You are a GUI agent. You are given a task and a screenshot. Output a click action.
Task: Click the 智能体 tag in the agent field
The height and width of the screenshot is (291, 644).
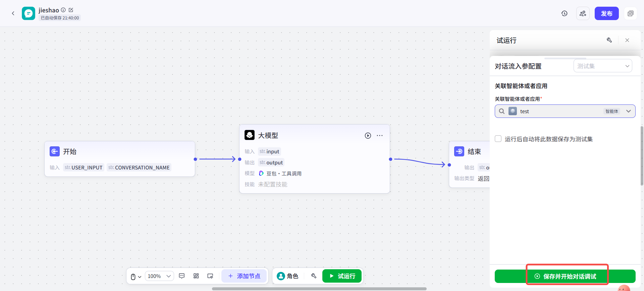click(612, 111)
